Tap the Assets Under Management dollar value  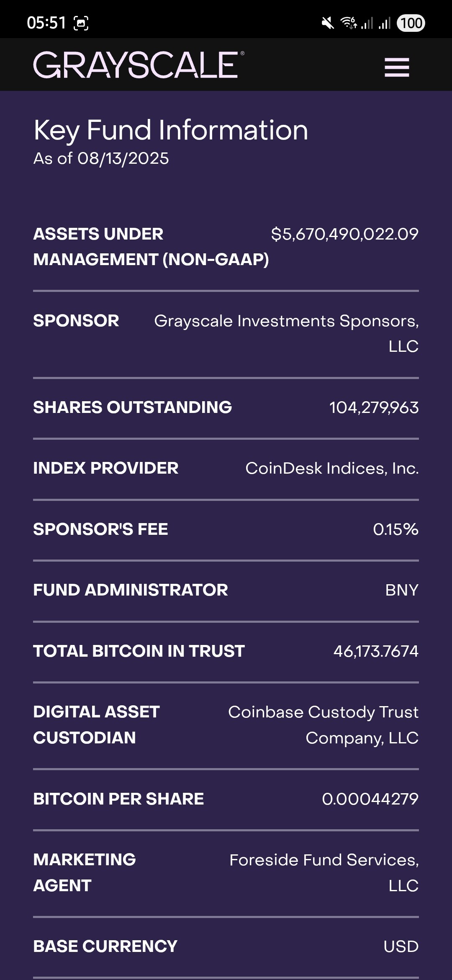click(344, 234)
